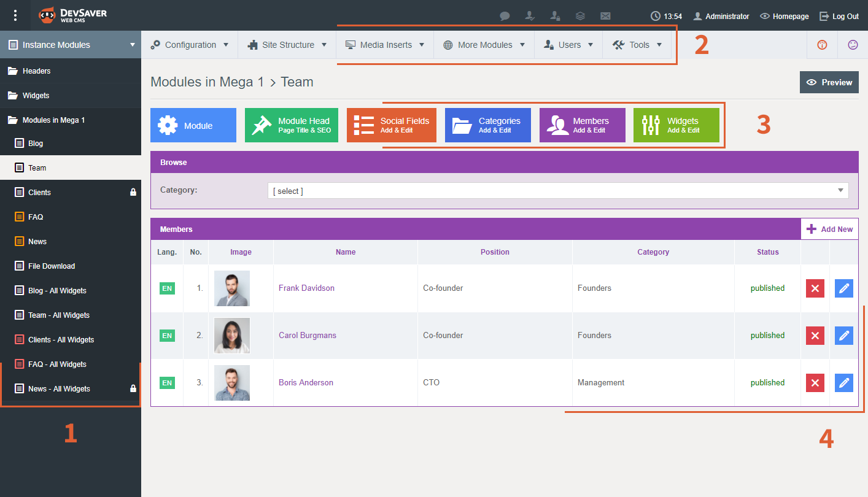Click Carol Burgmans' profile photo thumbnail

point(232,336)
